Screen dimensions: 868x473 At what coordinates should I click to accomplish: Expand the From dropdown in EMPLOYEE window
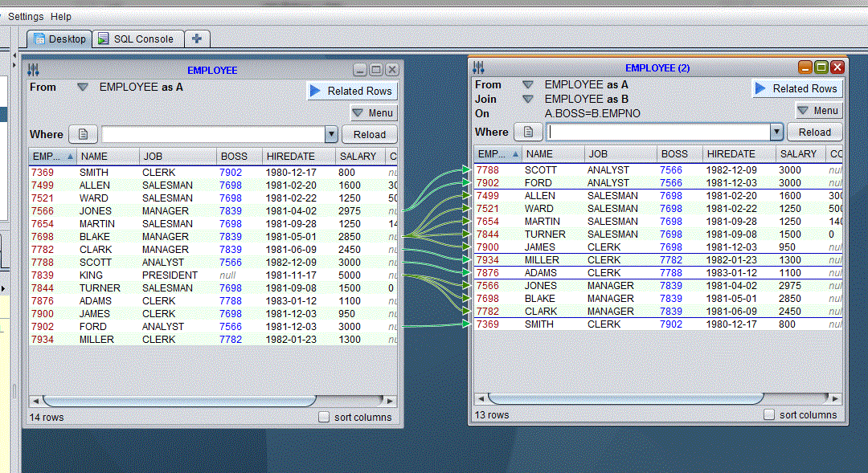[83, 87]
